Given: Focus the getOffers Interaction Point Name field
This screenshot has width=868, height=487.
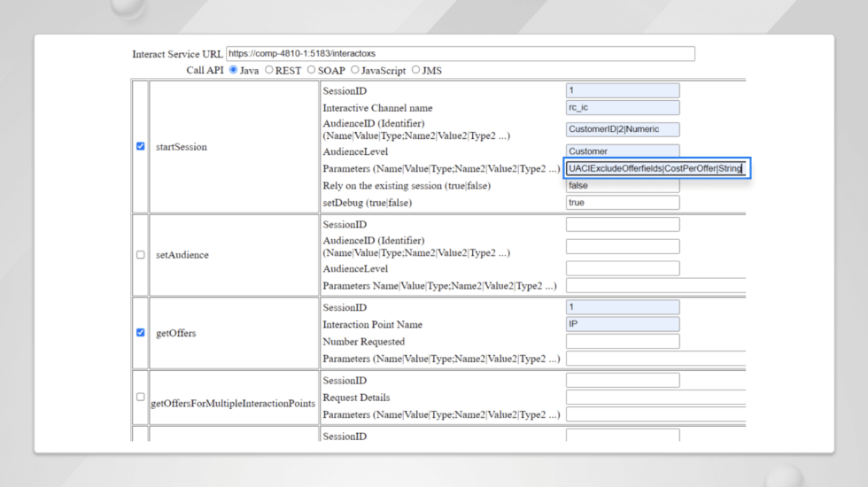Looking at the screenshot, I should (x=623, y=324).
